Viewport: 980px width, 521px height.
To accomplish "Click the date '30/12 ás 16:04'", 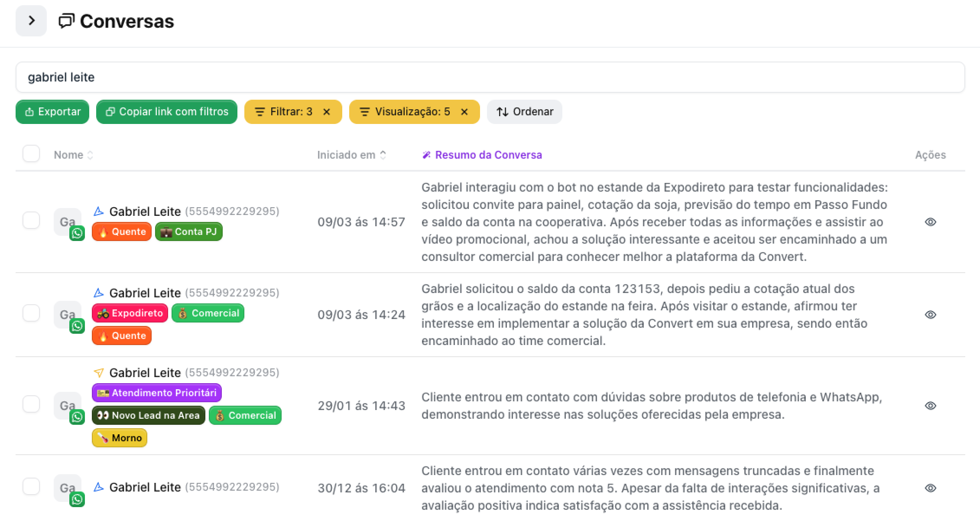I will coord(361,488).
